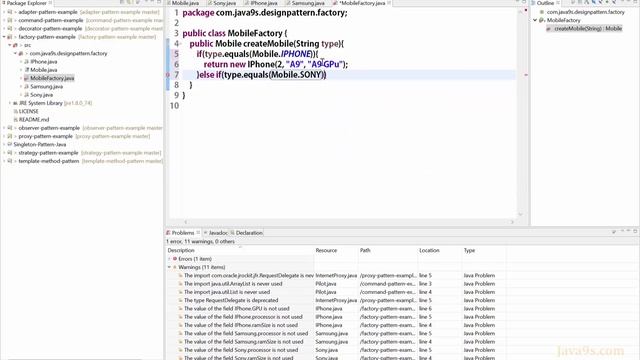Screen dimensions: 640x360
Task: Expand the Errors (1 item) group
Action: click(x=169, y=259)
